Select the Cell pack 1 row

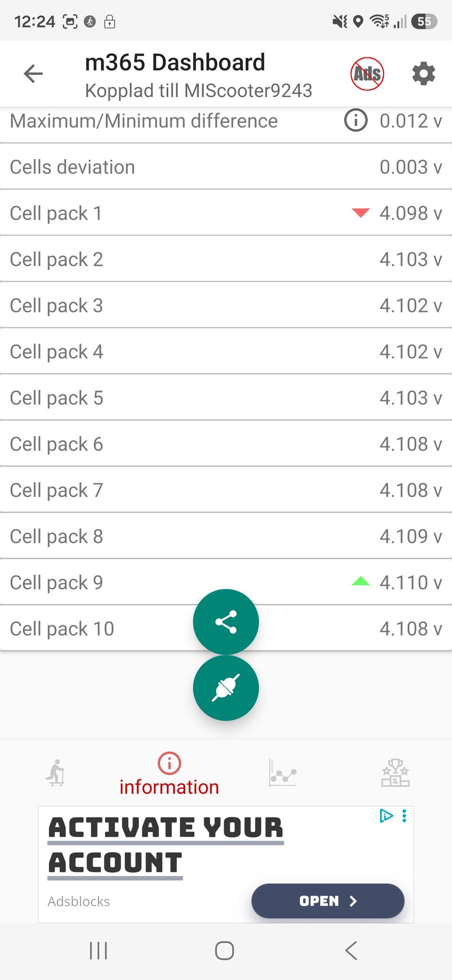(226, 213)
